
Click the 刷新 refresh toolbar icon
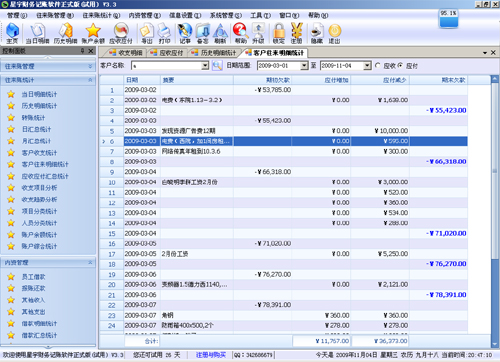point(220,33)
